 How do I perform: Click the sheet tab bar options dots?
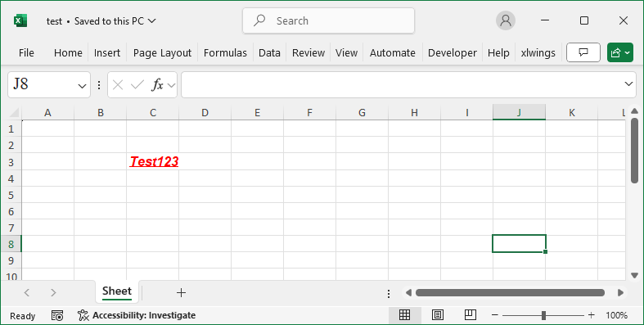click(x=389, y=293)
